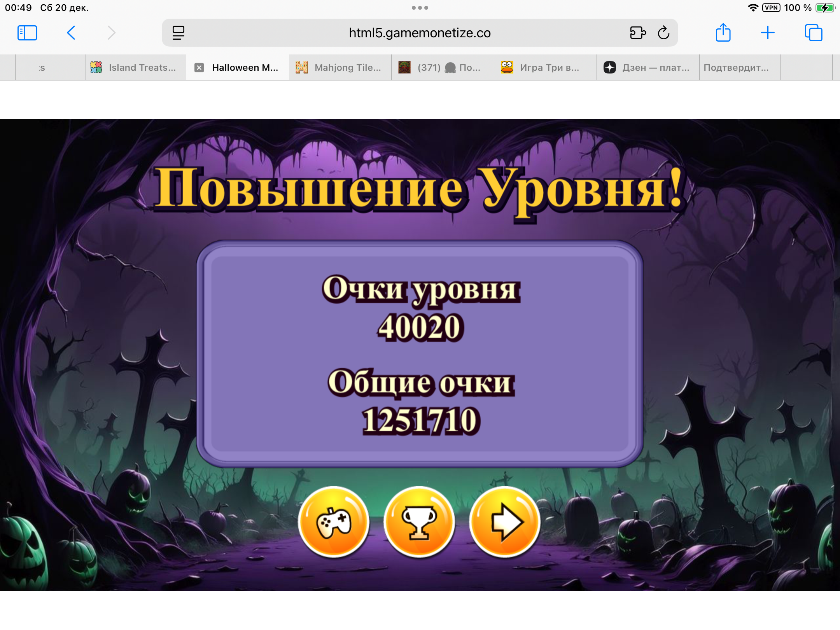Add a new tab with plus

pyautogui.click(x=767, y=33)
